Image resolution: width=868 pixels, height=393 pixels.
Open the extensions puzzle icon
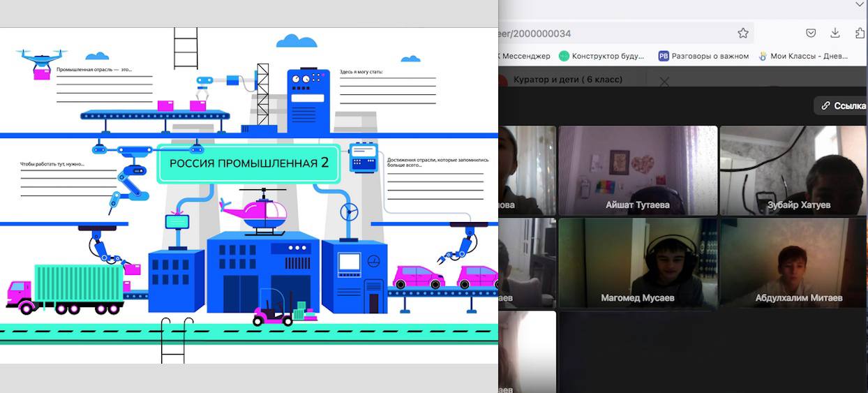[860, 33]
